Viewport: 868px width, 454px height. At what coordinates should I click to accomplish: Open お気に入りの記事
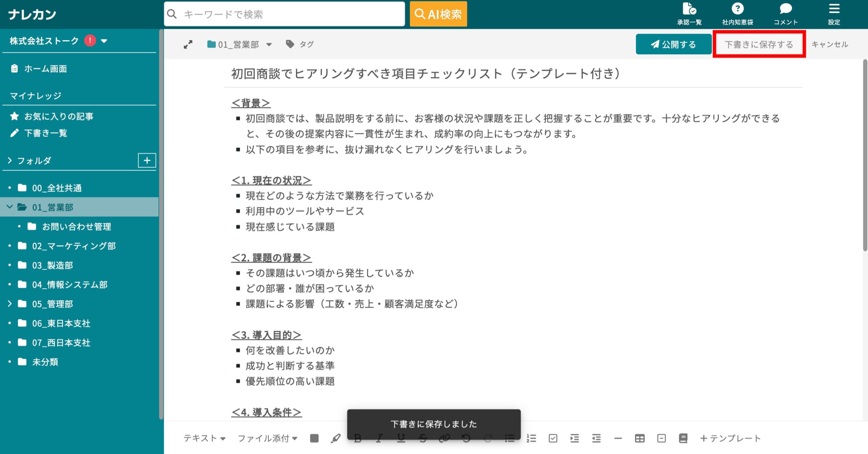pos(59,116)
